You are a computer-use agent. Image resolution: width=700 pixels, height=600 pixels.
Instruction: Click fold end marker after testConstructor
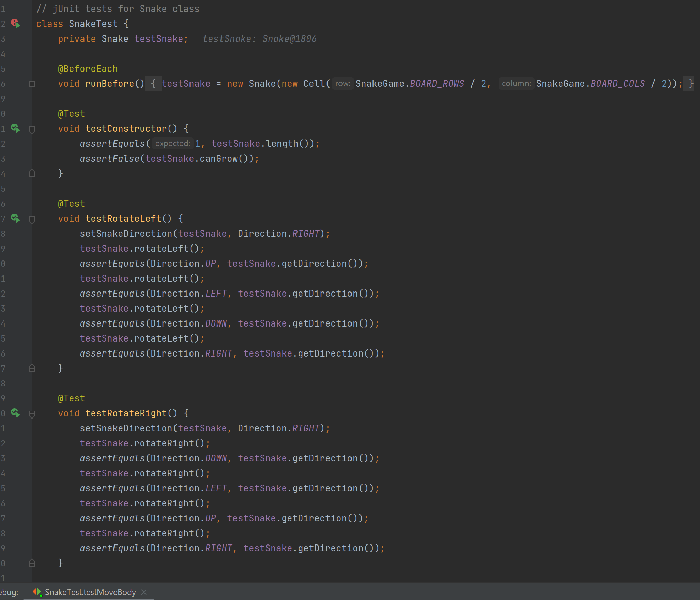pyautogui.click(x=32, y=174)
